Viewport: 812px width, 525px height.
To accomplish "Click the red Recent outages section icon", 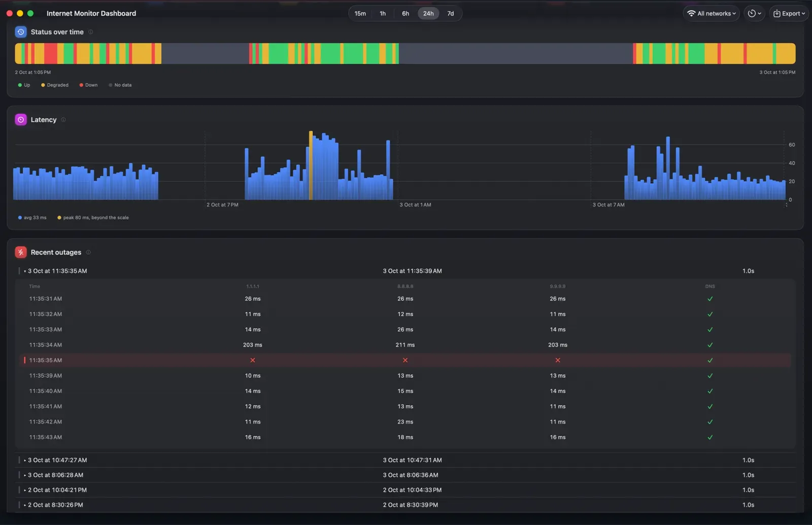I will coord(21,252).
